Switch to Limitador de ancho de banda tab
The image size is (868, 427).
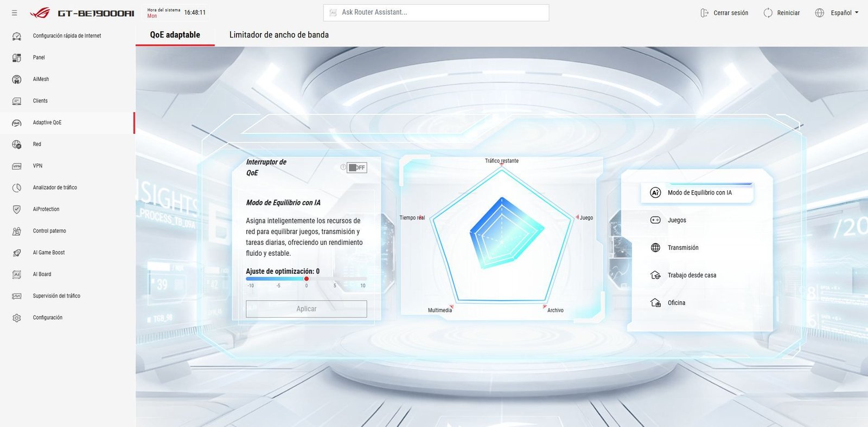pyautogui.click(x=279, y=35)
